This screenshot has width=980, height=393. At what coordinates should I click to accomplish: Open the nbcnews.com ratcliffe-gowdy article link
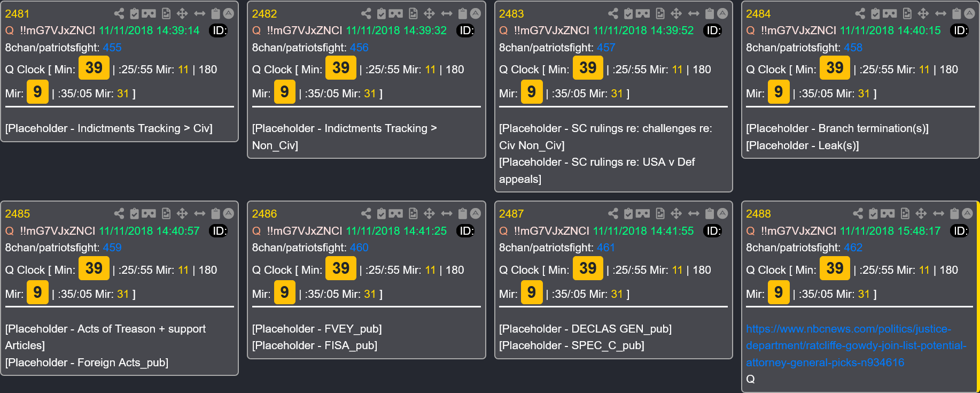pos(856,345)
